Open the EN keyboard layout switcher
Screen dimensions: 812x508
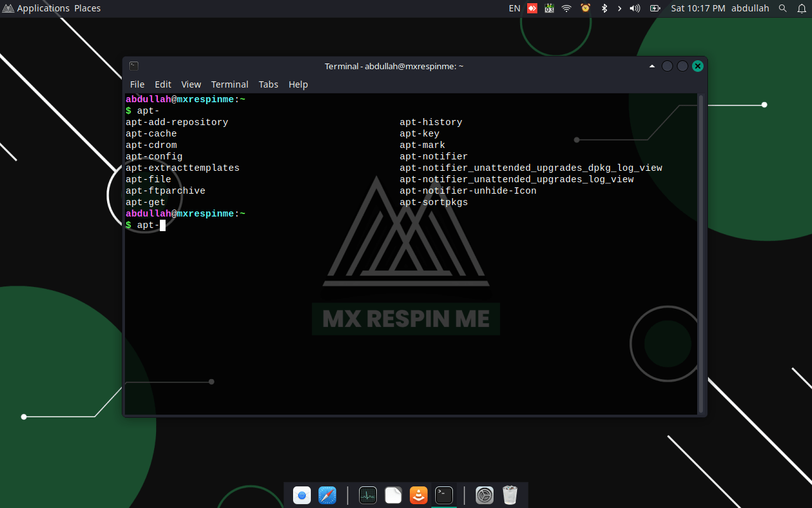coord(514,8)
